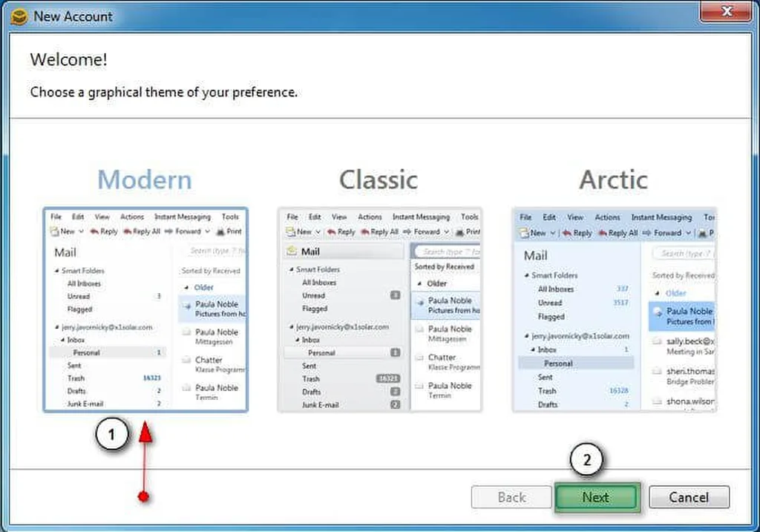Click the "Classic" theme heading
Image resolution: width=760 pixels, height=532 pixels.
pyautogui.click(x=379, y=180)
